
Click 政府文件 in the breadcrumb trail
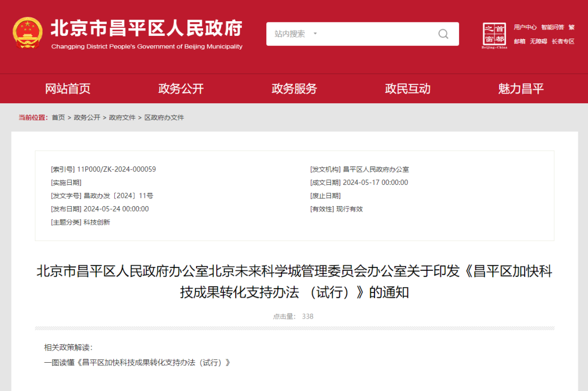pos(122,117)
